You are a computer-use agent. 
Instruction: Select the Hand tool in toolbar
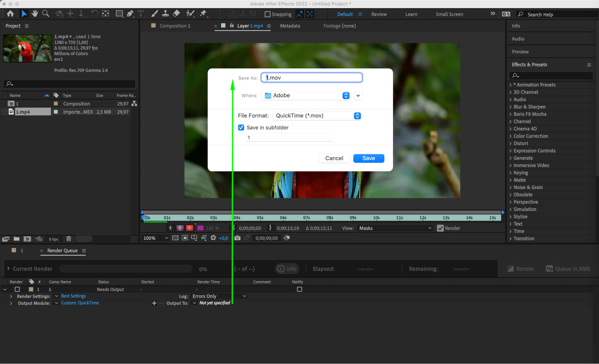[35, 13]
